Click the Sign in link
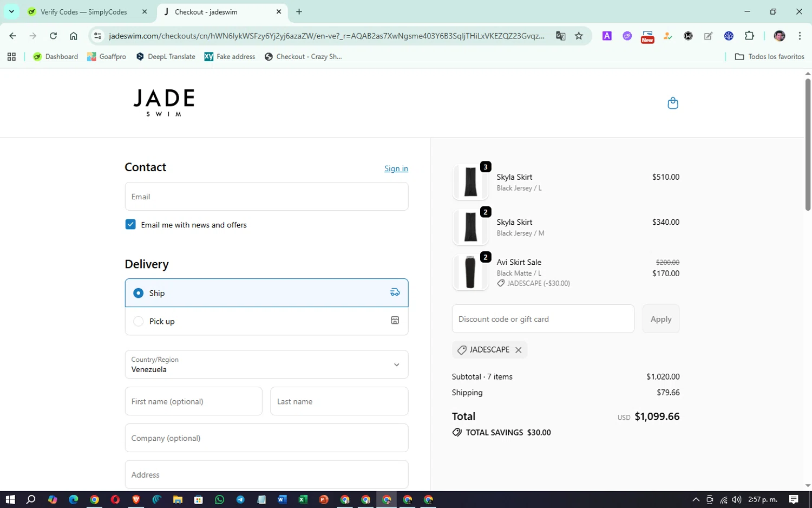Image resolution: width=812 pixels, height=508 pixels. 396,168
